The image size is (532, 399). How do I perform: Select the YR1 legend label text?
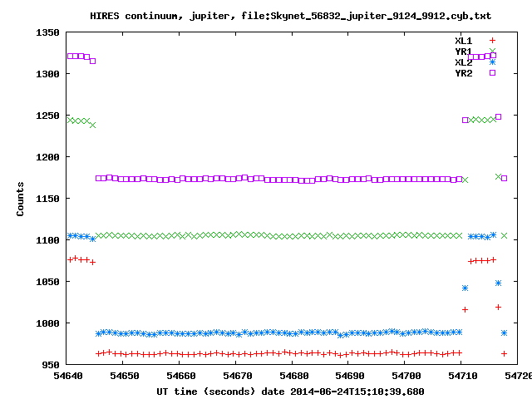(x=463, y=51)
